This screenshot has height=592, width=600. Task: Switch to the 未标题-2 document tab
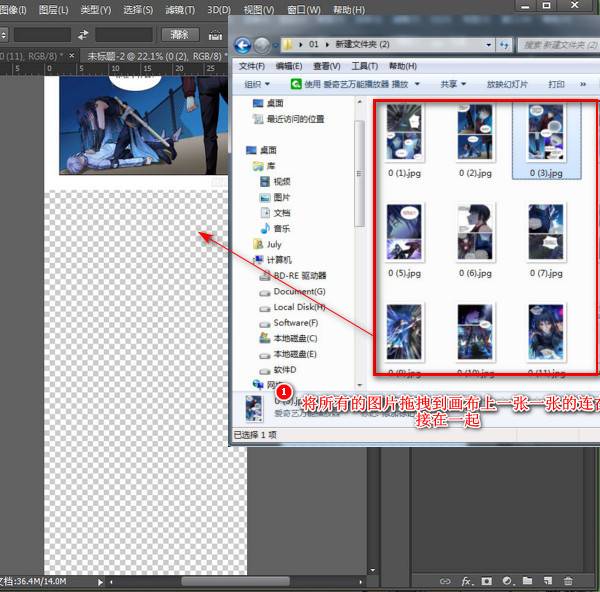(155, 56)
